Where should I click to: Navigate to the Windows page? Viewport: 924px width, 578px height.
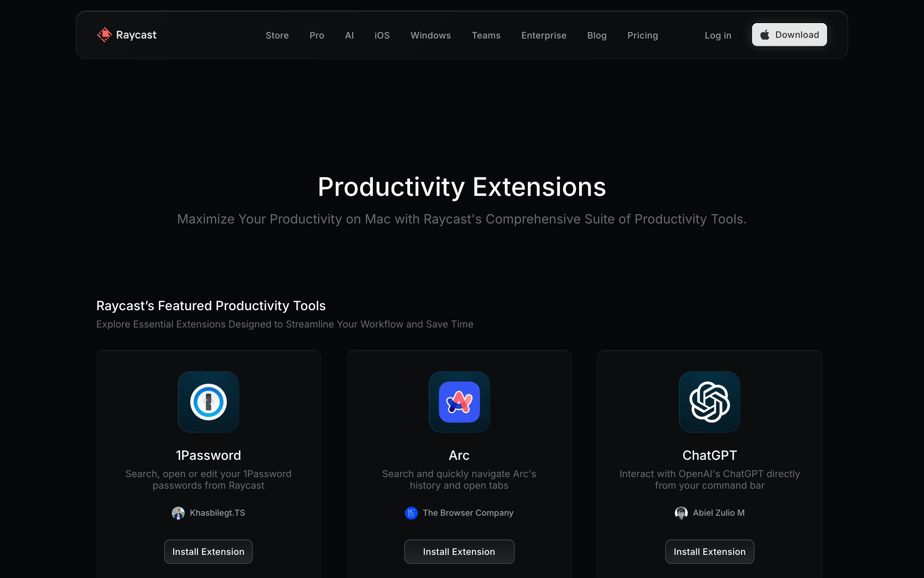(431, 35)
